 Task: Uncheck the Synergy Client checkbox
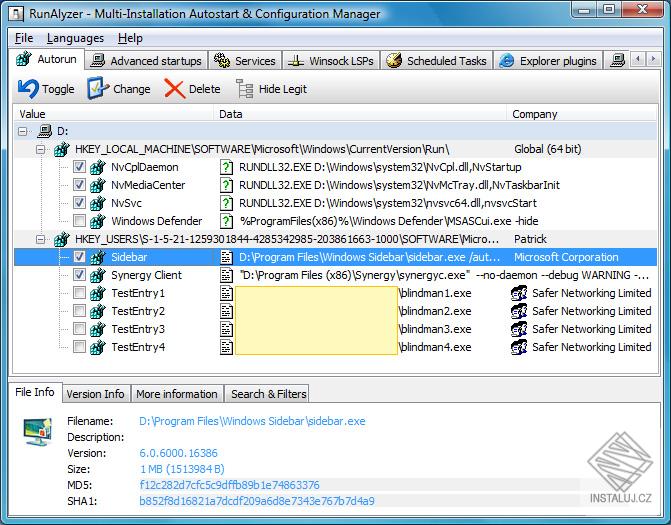coord(79,275)
